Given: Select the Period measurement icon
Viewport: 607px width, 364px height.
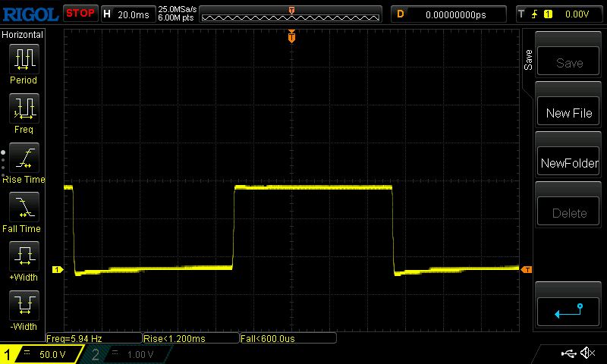Looking at the screenshot, I should [23, 59].
